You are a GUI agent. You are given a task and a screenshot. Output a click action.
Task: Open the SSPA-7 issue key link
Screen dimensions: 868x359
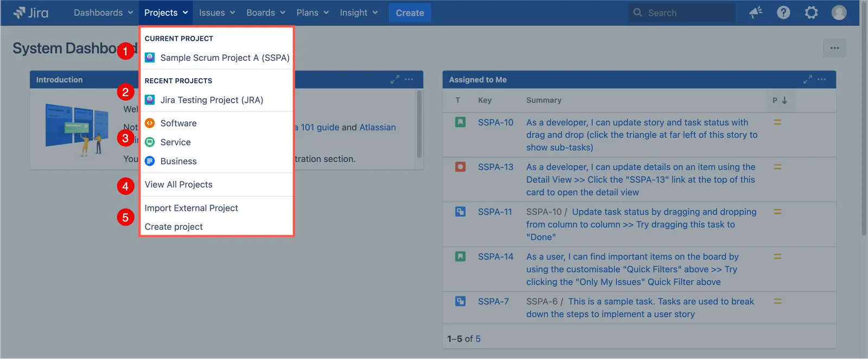pos(493,301)
